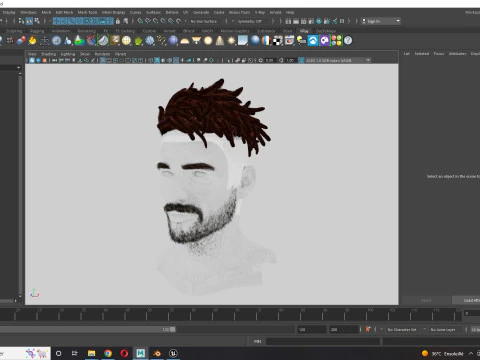The width and height of the screenshot is (480, 360).
Task: Click the animation end time field showing 200
Action: point(344,329)
